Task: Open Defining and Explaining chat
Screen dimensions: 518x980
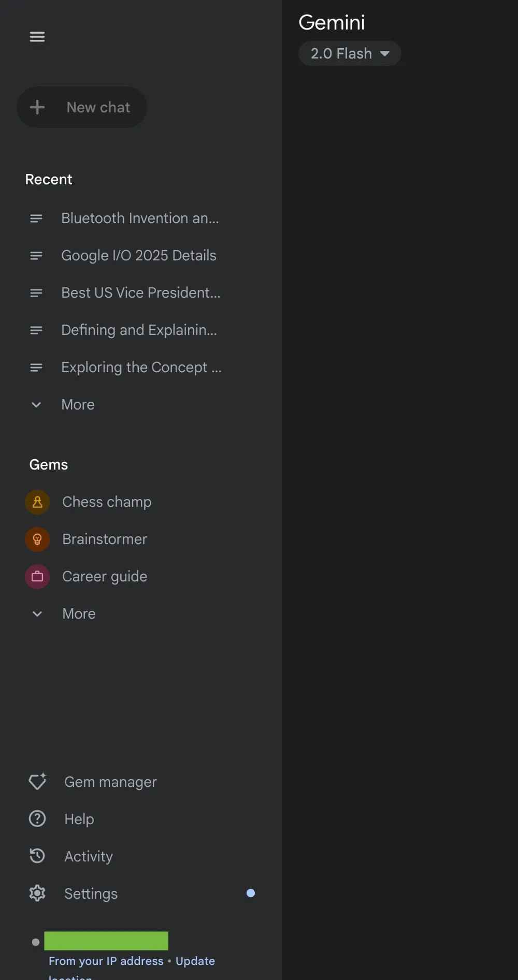Action: [139, 330]
